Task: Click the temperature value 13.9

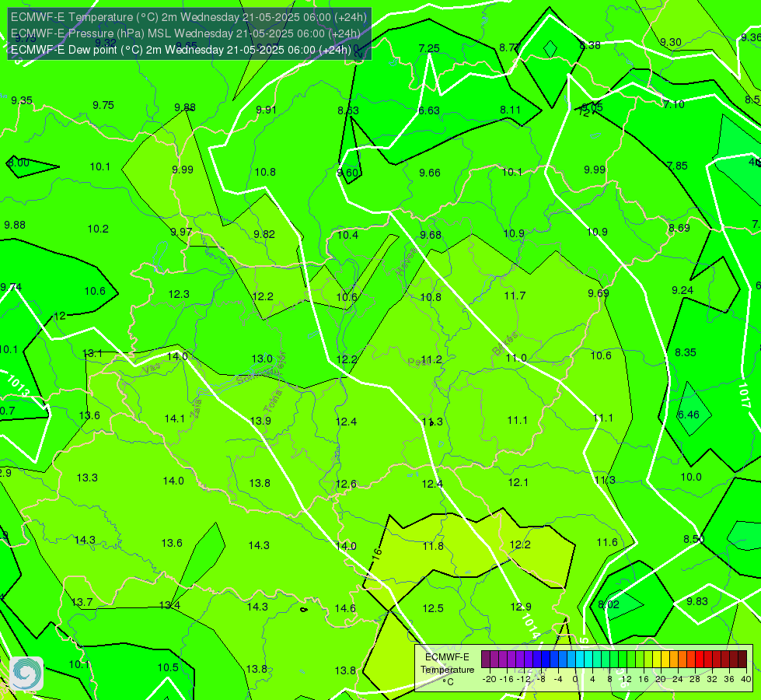Action: 260,421
